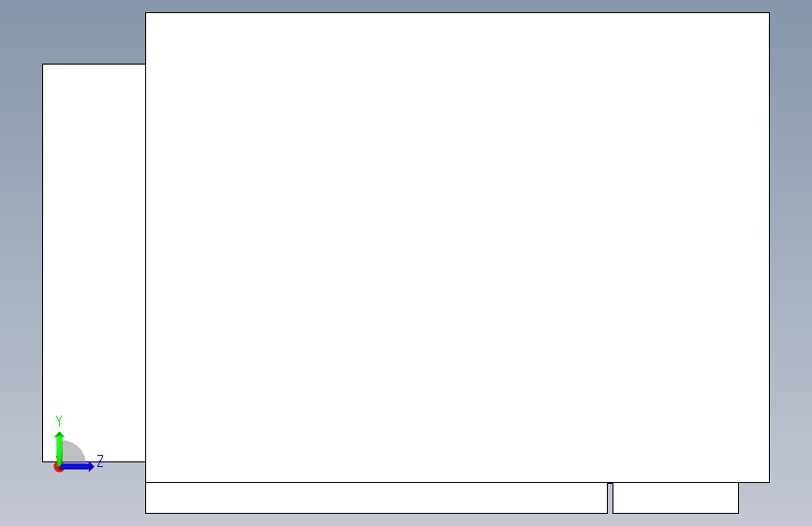
Task: Select the large main rectangular face
Action: pyautogui.click(x=457, y=247)
